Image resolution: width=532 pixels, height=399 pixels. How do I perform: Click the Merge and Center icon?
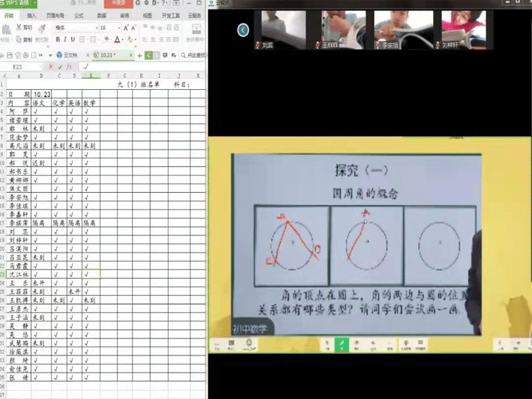[196, 29]
